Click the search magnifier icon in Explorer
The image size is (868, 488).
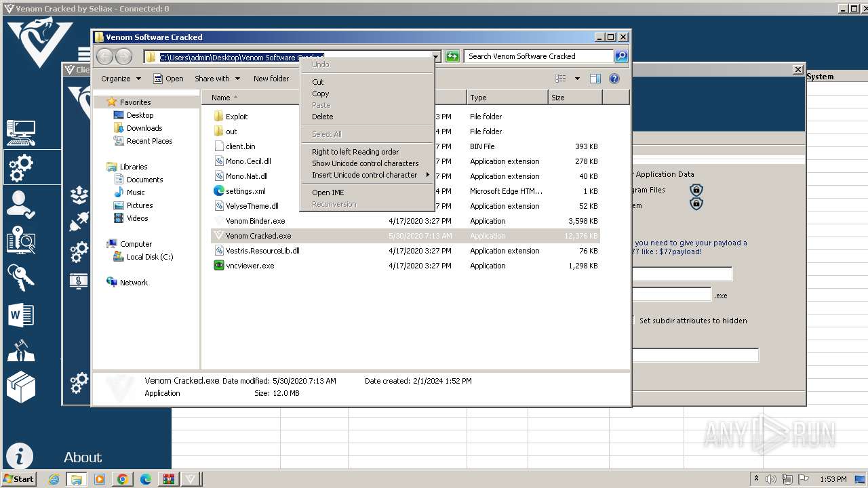620,56
